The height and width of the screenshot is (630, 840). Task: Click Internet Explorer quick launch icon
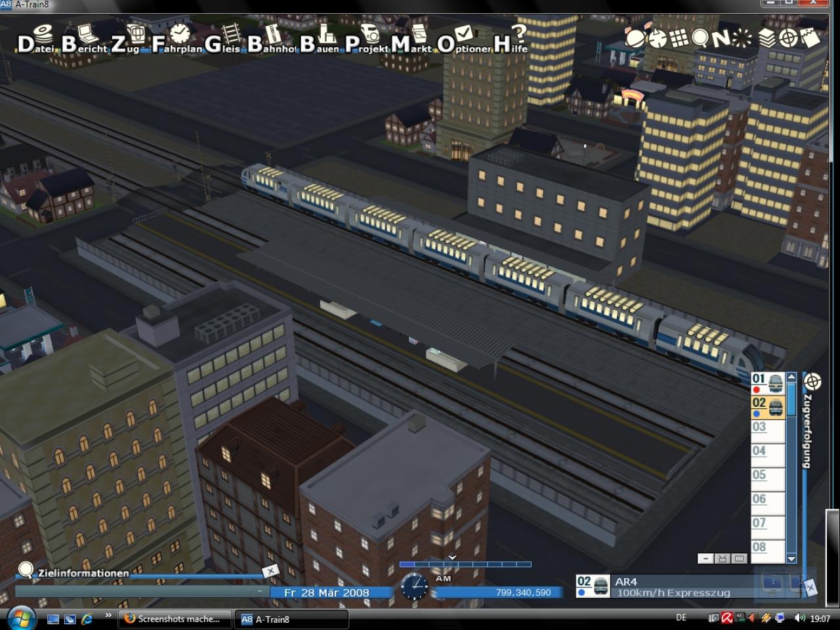click(x=86, y=619)
